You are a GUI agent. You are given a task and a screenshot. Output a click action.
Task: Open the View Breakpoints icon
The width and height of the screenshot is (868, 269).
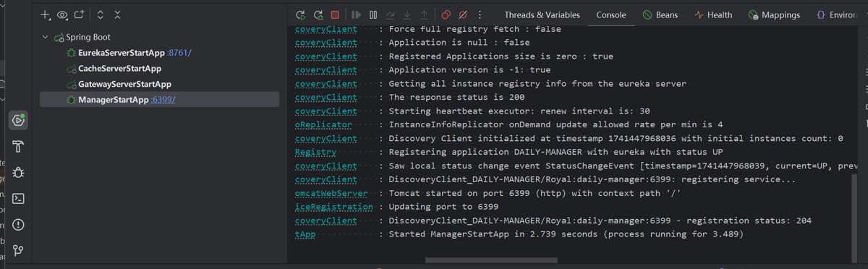click(446, 14)
